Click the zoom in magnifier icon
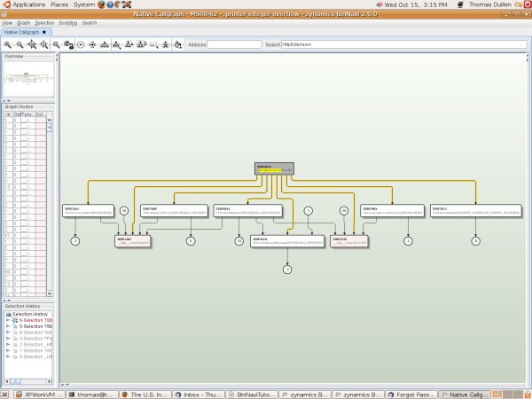Viewport: 532px width, 399px height. [x=8, y=44]
